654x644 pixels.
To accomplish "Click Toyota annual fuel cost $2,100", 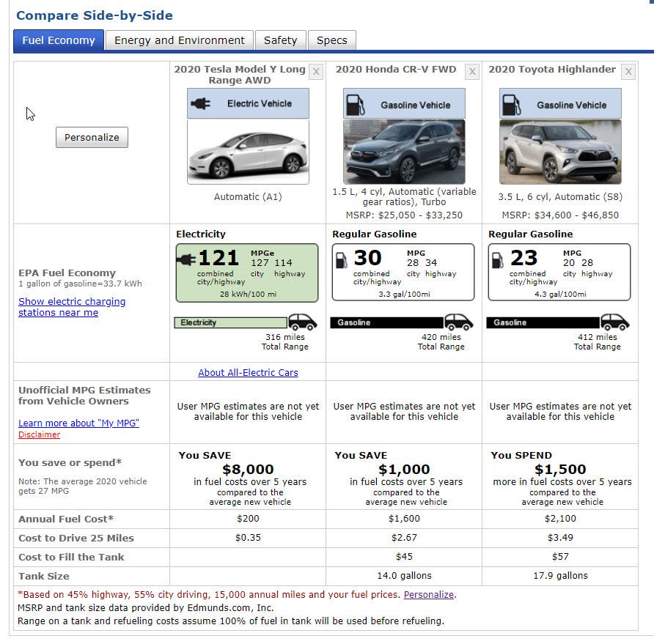I will pyautogui.click(x=560, y=519).
